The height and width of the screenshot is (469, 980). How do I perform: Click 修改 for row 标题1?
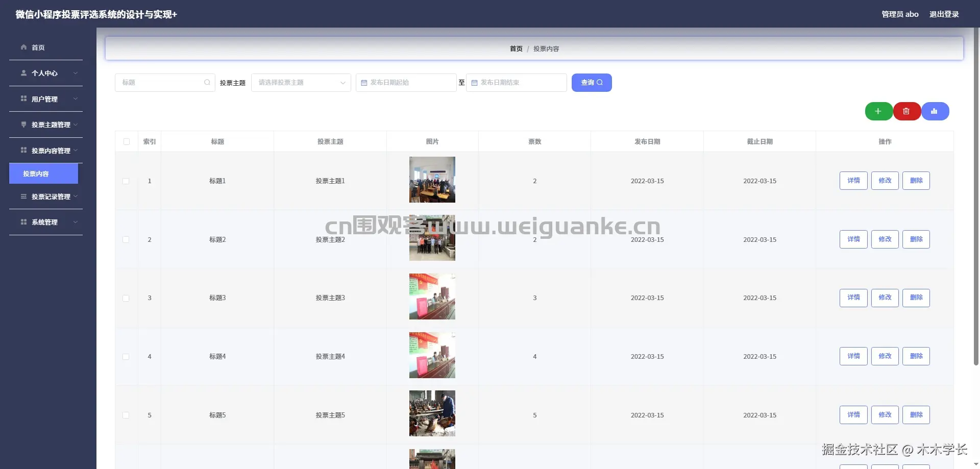(x=885, y=181)
